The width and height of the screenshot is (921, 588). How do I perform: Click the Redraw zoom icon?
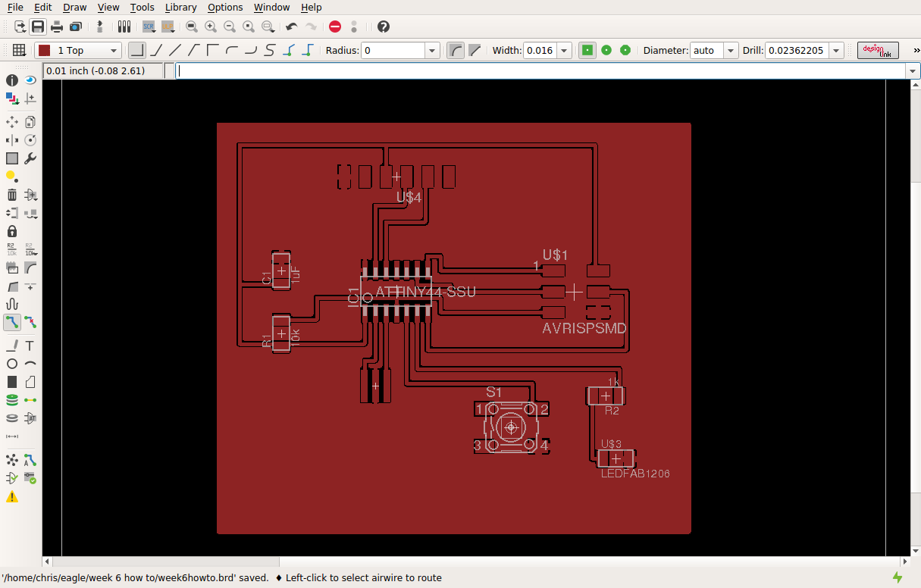pos(249,27)
